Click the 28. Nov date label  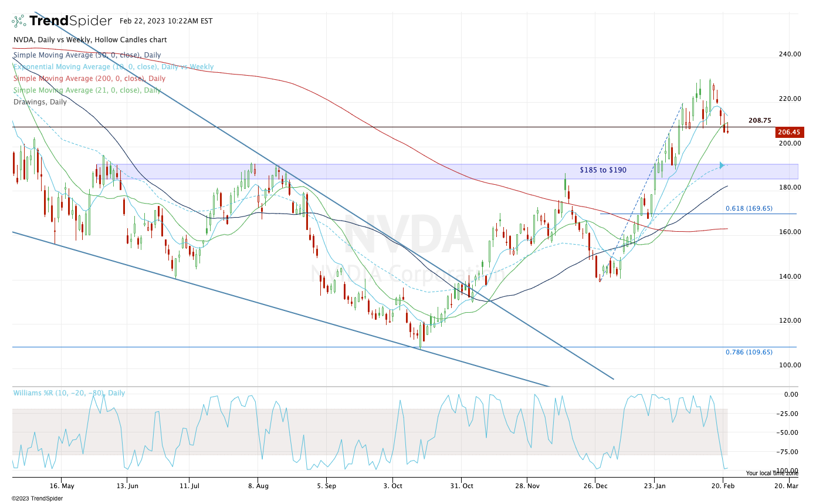[527, 486]
